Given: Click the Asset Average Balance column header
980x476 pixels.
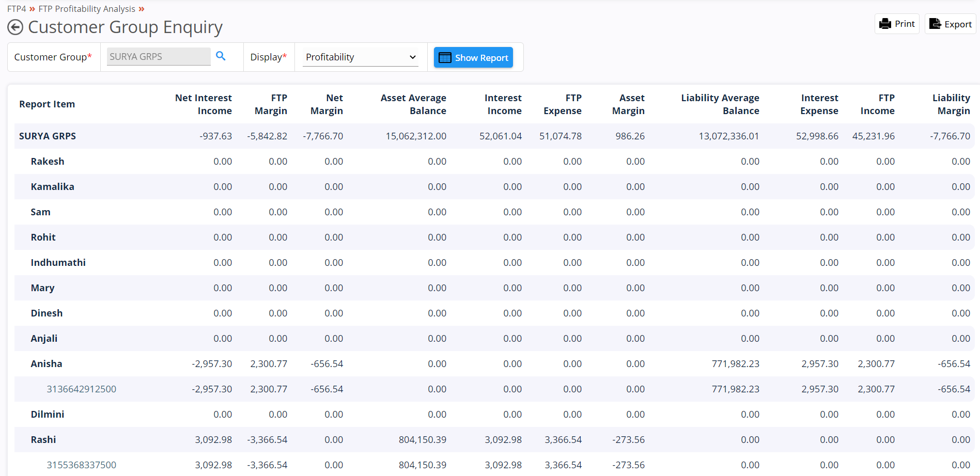Looking at the screenshot, I should (413, 104).
